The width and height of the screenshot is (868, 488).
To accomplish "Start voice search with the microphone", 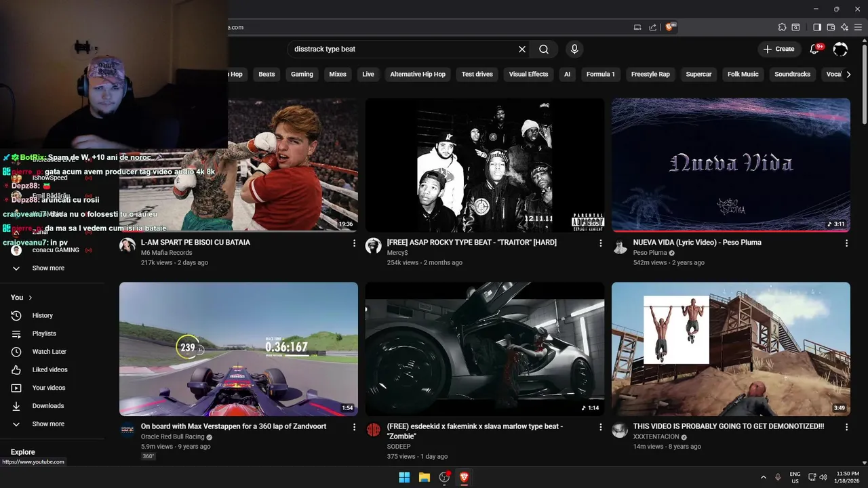I will pos(574,49).
